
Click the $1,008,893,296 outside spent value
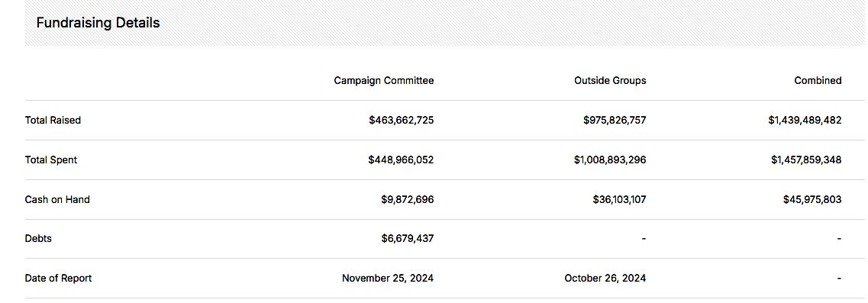pos(610,160)
